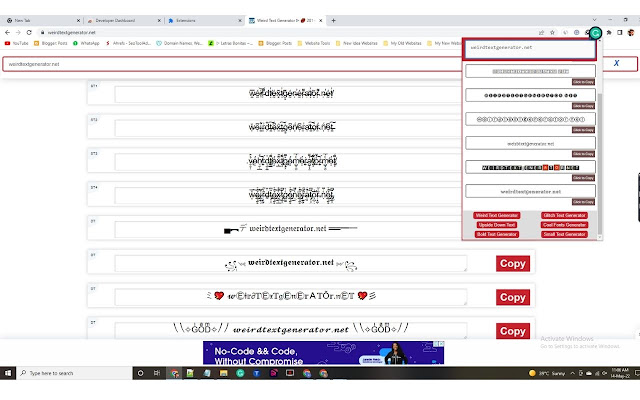The height and width of the screenshot is (400, 640).
Task: Open Task View on the taskbar
Action: (x=157, y=373)
